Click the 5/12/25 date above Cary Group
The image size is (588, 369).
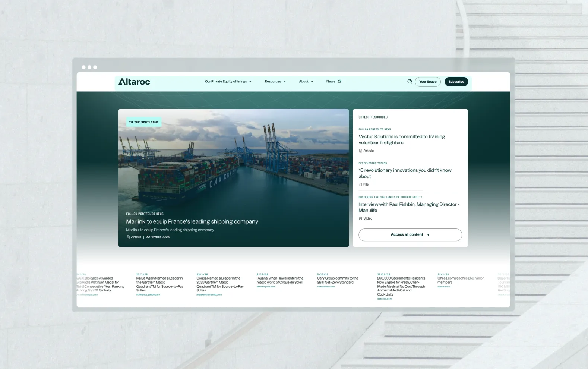pyautogui.click(x=322, y=274)
